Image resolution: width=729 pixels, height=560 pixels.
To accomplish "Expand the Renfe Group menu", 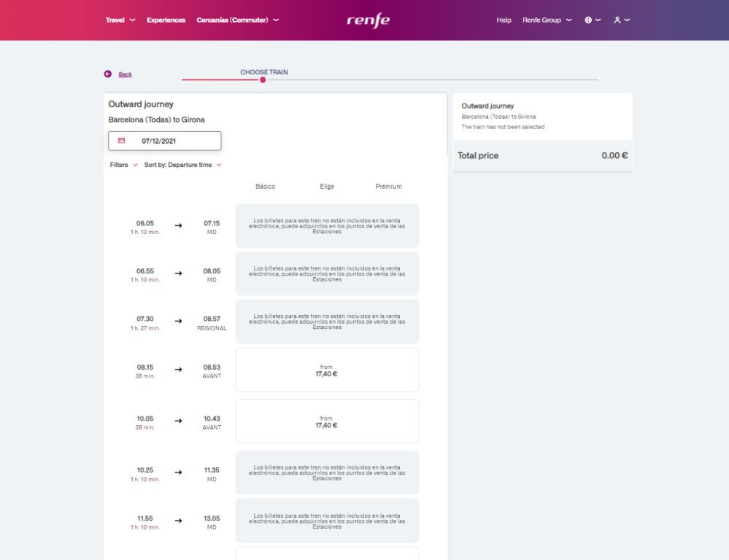I will pyautogui.click(x=547, y=20).
